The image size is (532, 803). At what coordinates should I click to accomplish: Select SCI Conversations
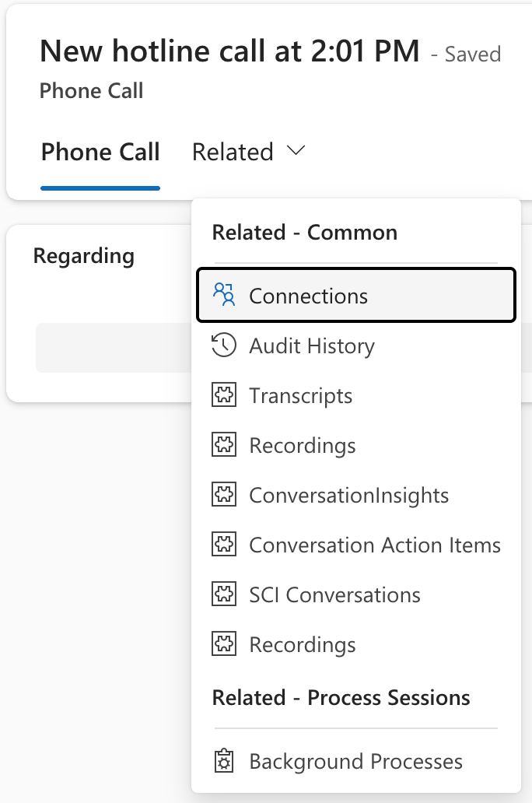pos(334,594)
